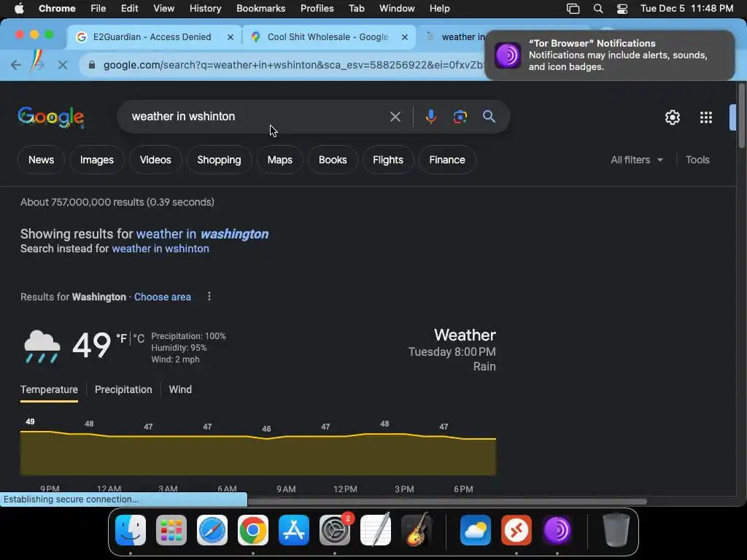Open weather in washington corrected link

coord(202,234)
